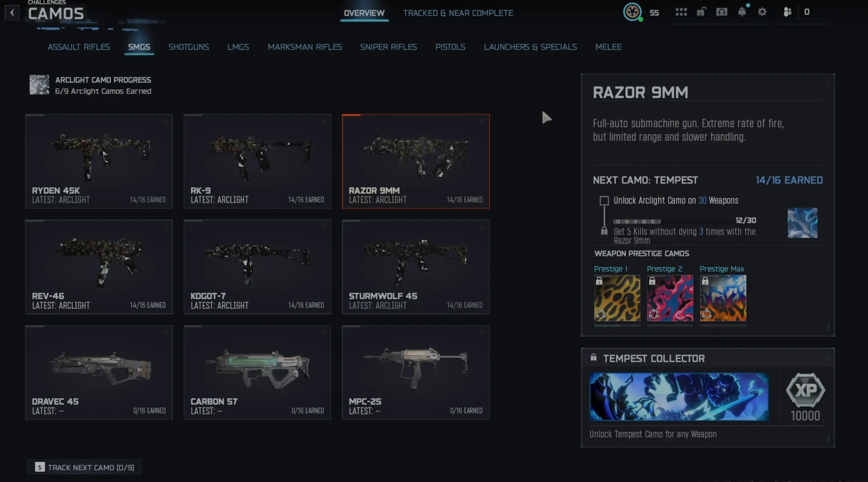Click the back arrow next to Camos
Image resolution: width=868 pixels, height=482 pixels.
click(x=12, y=13)
